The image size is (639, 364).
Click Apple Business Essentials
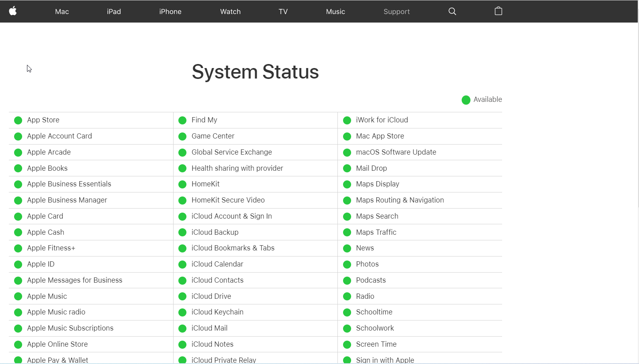click(69, 184)
